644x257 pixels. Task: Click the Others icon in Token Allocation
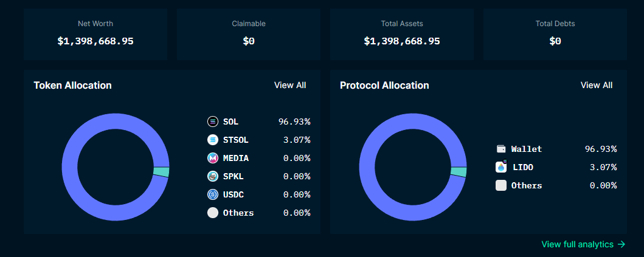(212, 213)
